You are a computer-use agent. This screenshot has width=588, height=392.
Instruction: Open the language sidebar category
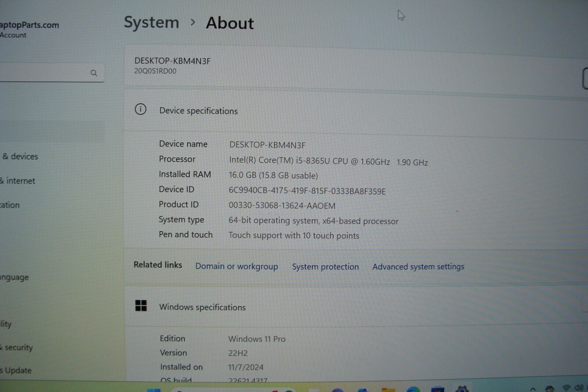(14, 277)
